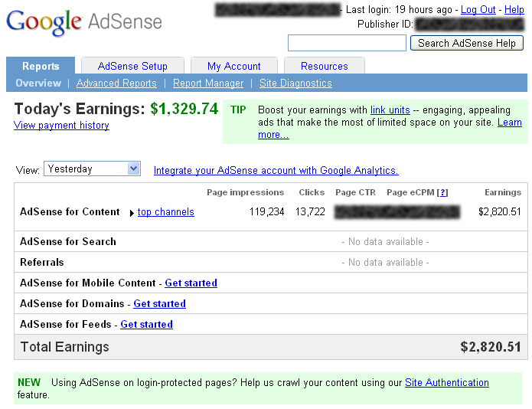Click the page impressions value 119,234
532x409 pixels.
(x=266, y=212)
